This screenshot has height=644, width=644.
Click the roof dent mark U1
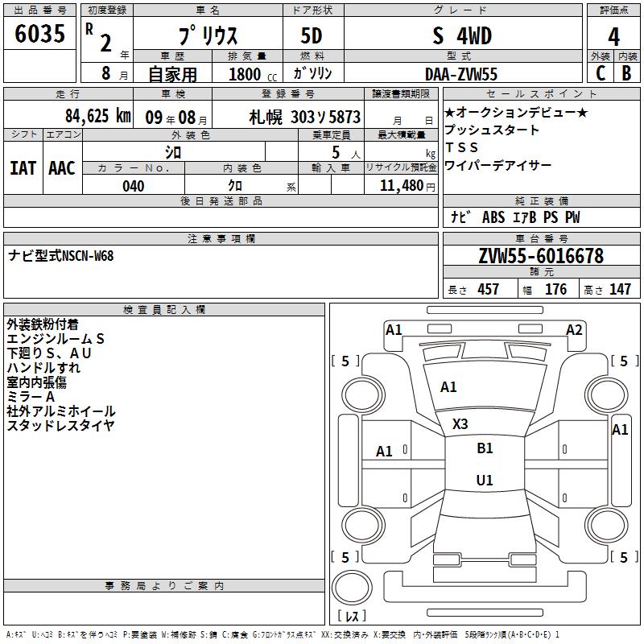[x=485, y=480]
